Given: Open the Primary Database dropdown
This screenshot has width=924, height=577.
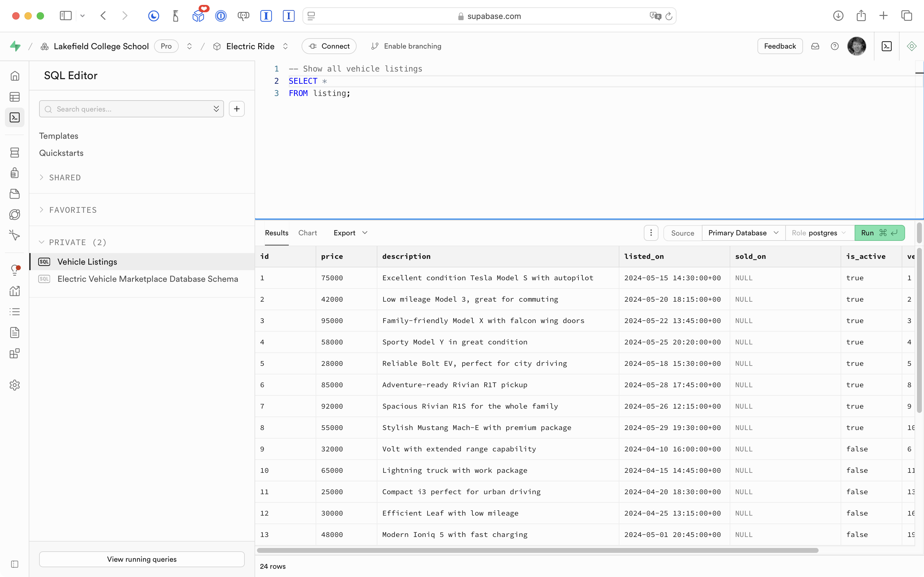Looking at the screenshot, I should coord(743,233).
